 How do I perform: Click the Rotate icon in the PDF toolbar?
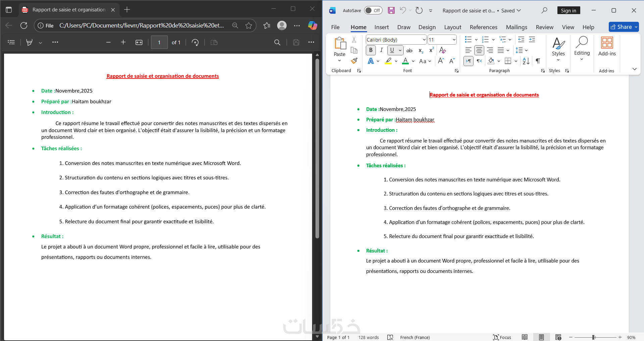click(x=195, y=42)
